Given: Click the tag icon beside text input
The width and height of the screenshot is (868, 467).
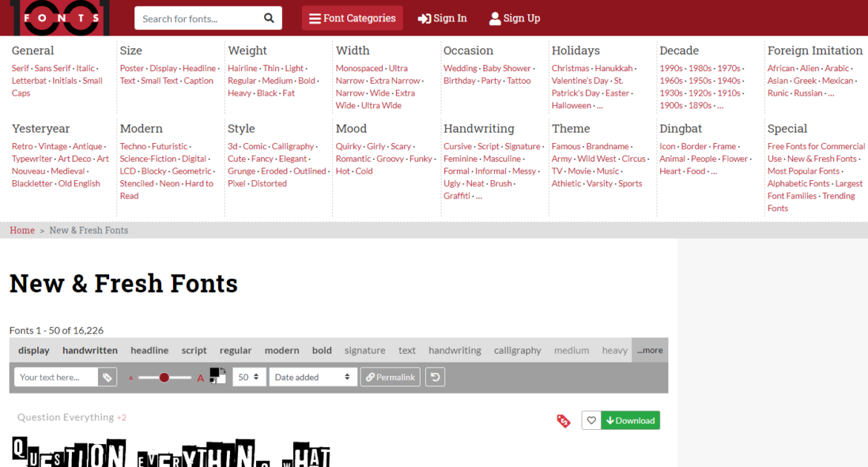Looking at the screenshot, I should point(108,377).
